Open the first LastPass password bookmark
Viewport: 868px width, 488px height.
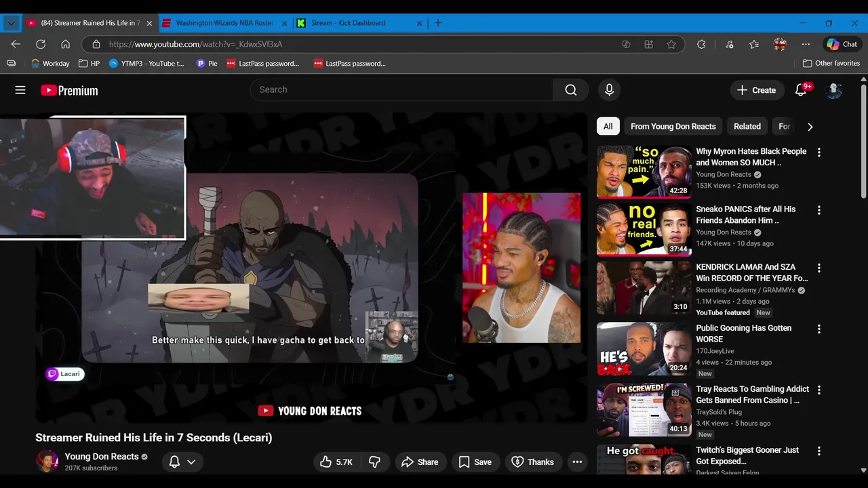(x=262, y=63)
